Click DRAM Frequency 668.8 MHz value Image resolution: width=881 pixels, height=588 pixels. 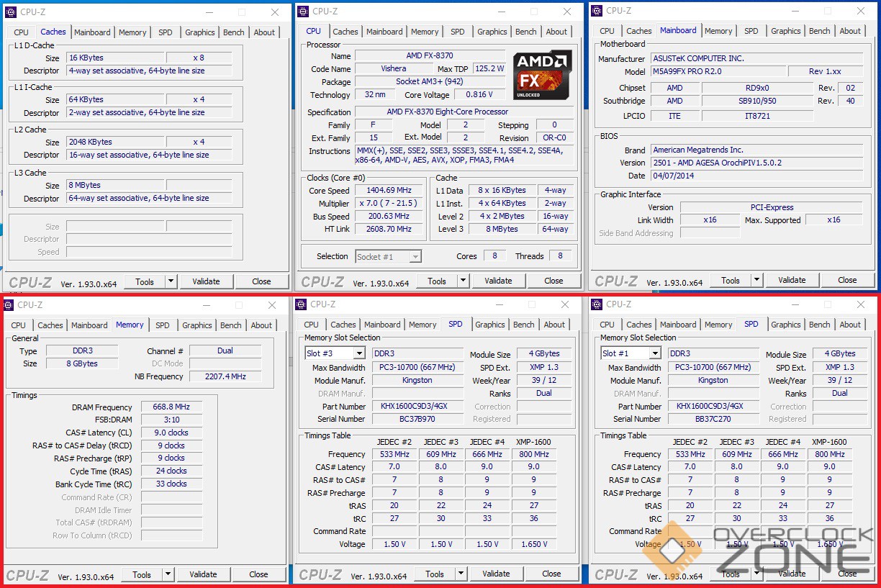(x=171, y=407)
